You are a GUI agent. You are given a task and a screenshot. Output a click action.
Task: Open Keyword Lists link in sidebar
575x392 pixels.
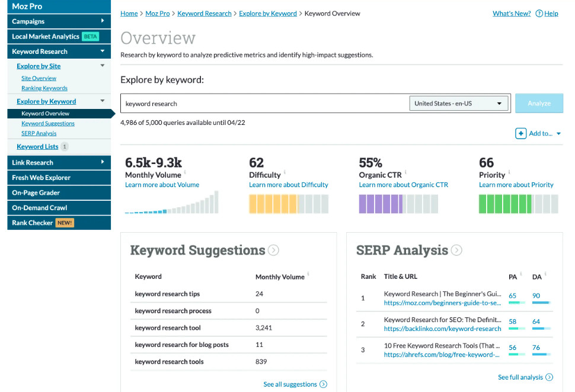point(37,146)
